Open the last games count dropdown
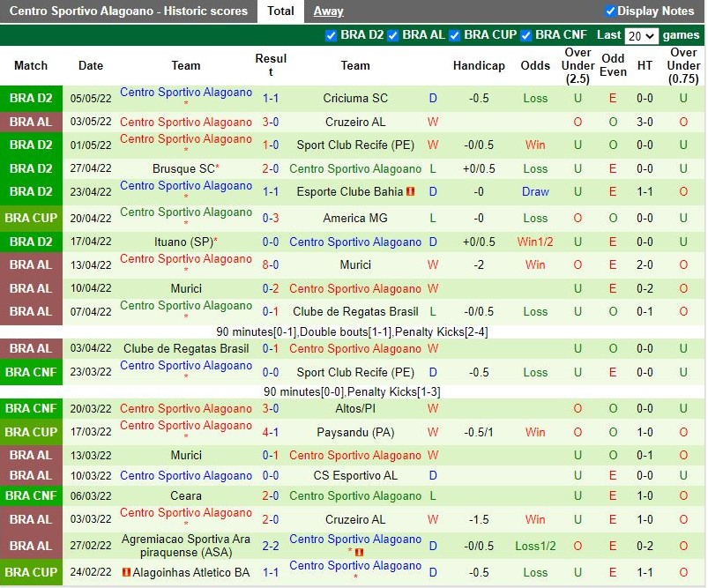 [x=641, y=36]
